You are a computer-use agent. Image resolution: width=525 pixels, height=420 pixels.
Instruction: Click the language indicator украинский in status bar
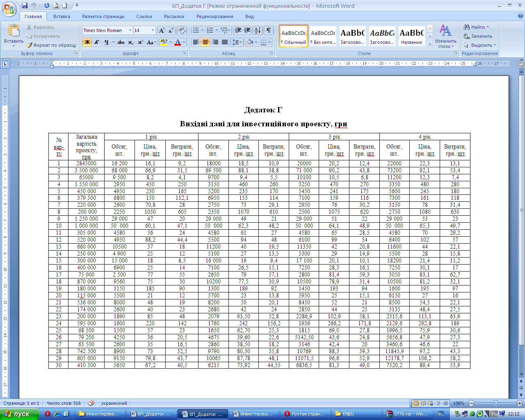tap(114, 403)
